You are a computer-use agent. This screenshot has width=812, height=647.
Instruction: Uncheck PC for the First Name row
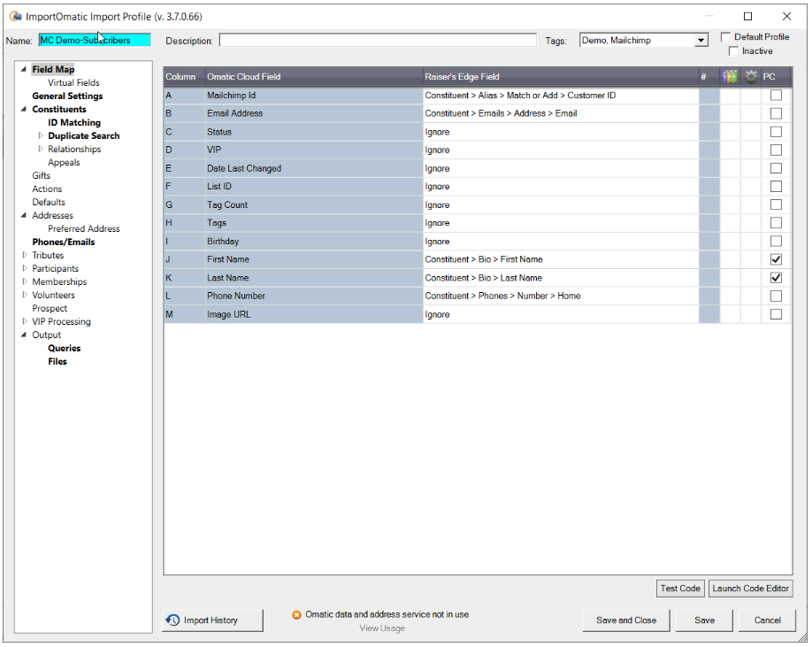pyautogui.click(x=776, y=259)
